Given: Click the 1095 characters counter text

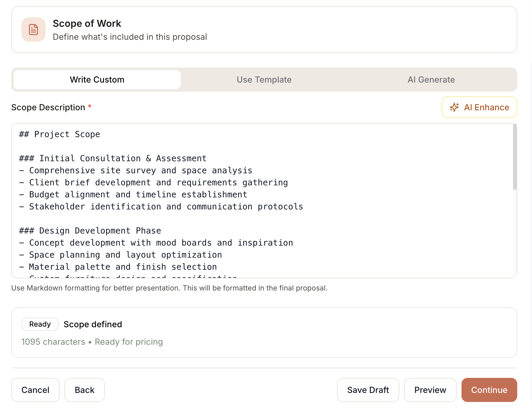Looking at the screenshot, I should (53, 342).
